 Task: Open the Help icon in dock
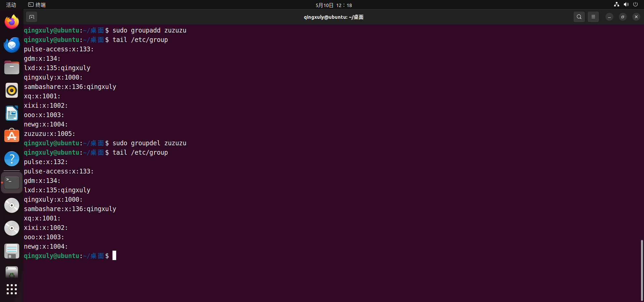(x=12, y=159)
